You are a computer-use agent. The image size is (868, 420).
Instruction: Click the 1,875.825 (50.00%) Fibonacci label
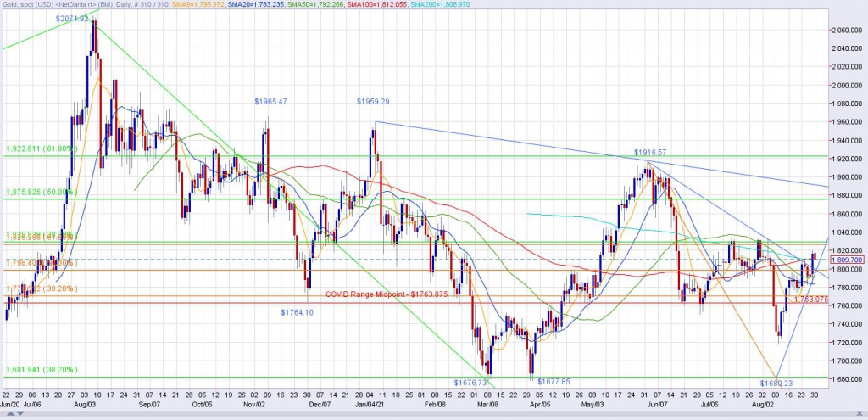tap(42, 193)
